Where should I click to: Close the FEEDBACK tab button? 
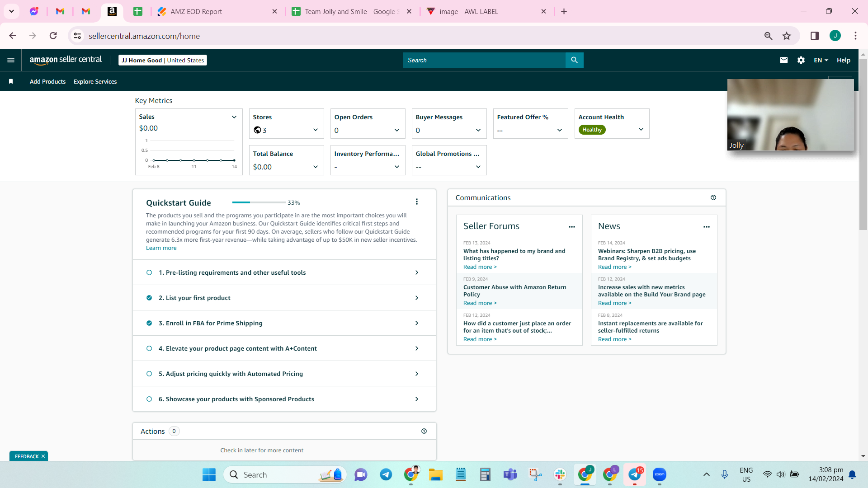coord(43,456)
